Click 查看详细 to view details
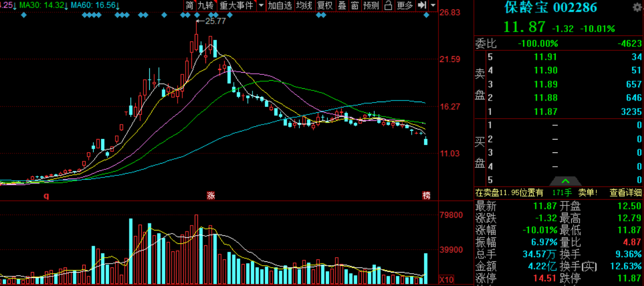This screenshot has width=644, height=286. pos(625,192)
